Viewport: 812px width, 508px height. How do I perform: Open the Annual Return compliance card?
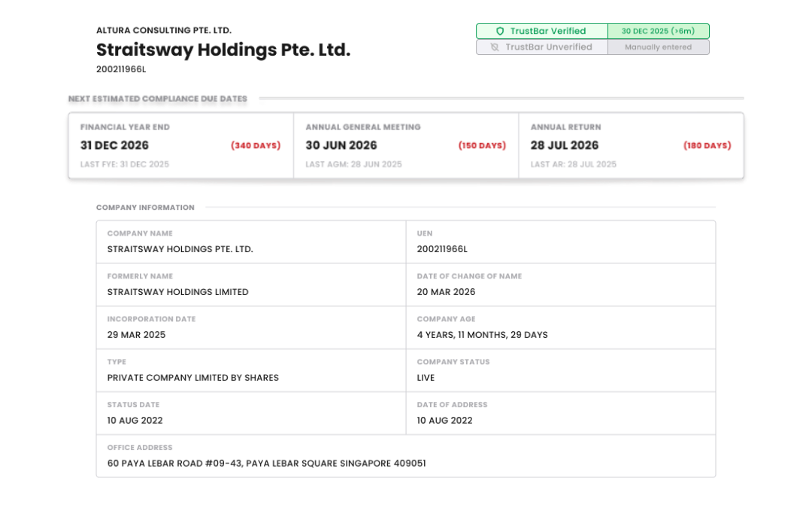(630, 147)
